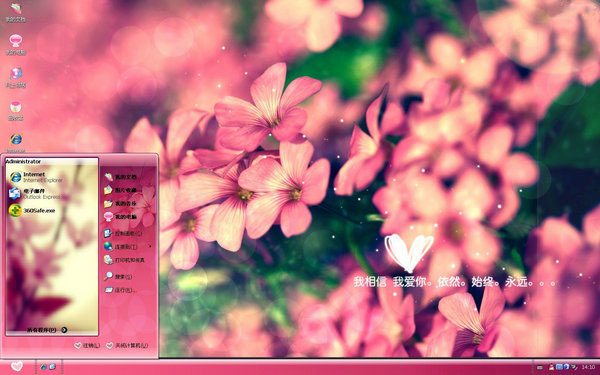Launch Internet Explorer from the Quick Launch bar

pyautogui.click(x=43, y=367)
